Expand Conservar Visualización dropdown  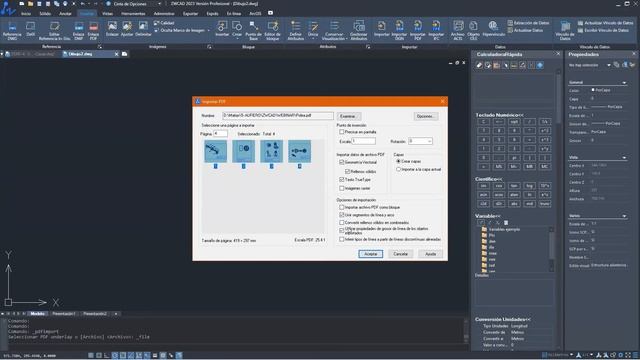(x=347, y=39)
